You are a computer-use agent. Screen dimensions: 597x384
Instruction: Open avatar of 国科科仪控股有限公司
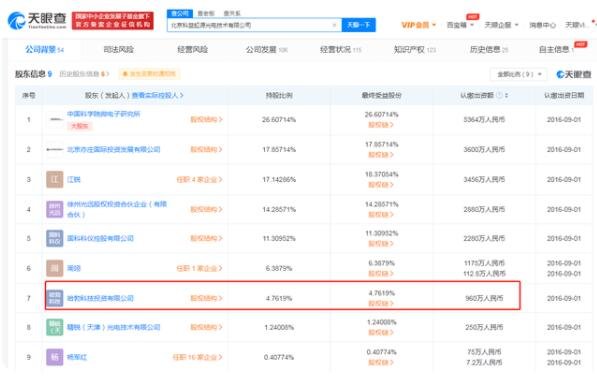[x=55, y=239]
